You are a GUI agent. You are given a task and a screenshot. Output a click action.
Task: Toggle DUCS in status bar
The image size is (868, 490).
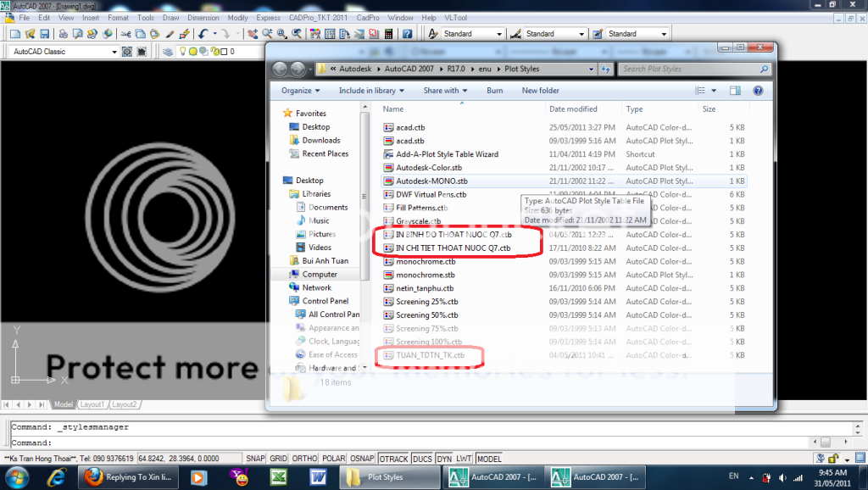pos(422,459)
